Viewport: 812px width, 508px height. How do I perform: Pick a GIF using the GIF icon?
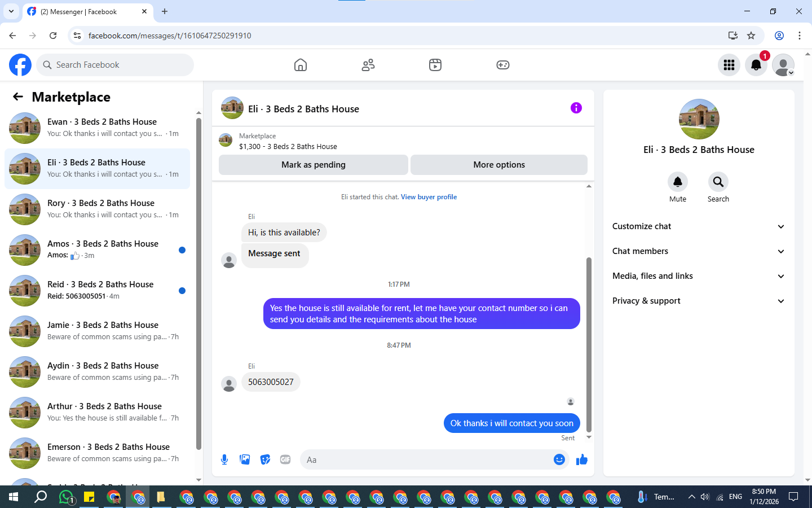285,459
